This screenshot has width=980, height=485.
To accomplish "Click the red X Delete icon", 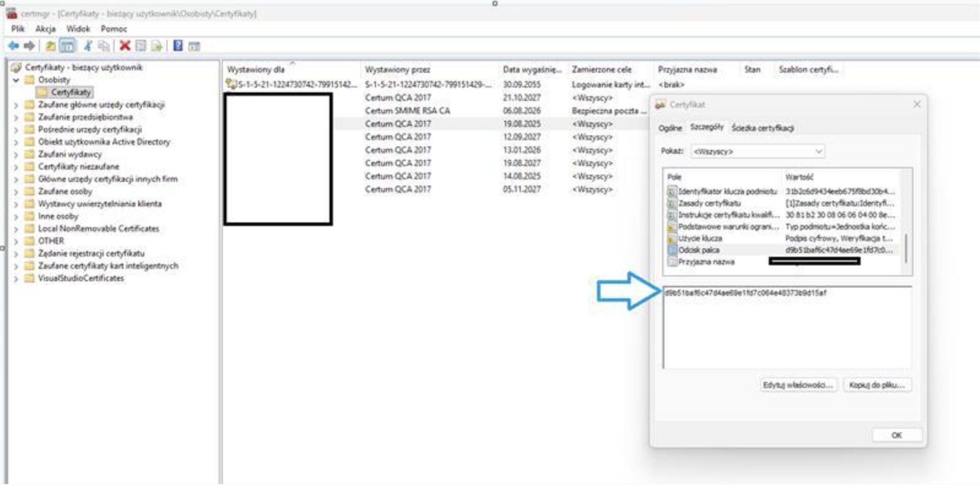I will pos(125,46).
